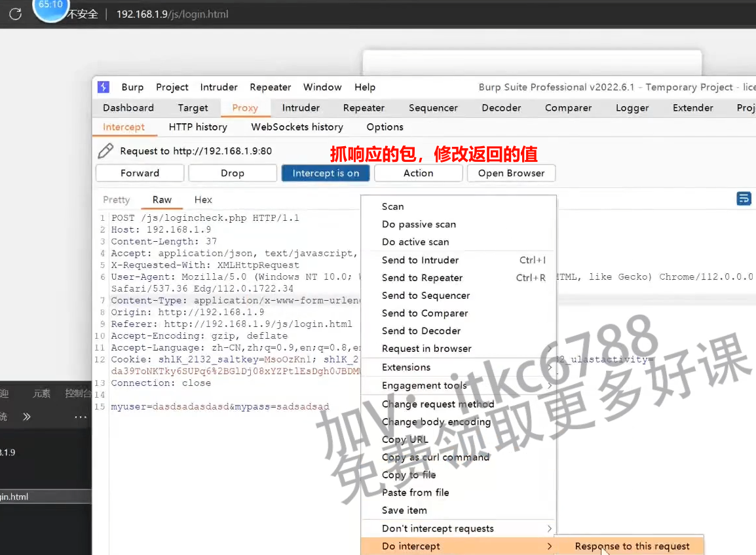Viewport: 756px width, 555px height.
Task: Click the Drop button
Action: click(x=233, y=173)
